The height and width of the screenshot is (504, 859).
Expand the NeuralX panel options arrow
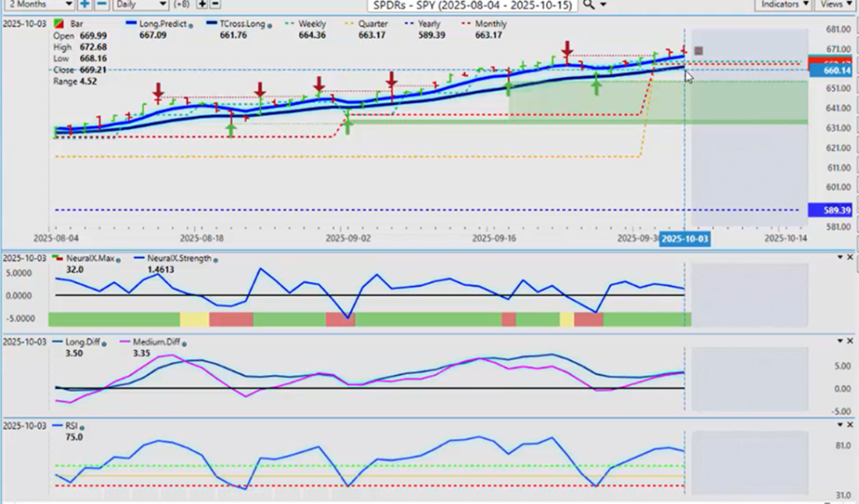point(840,257)
